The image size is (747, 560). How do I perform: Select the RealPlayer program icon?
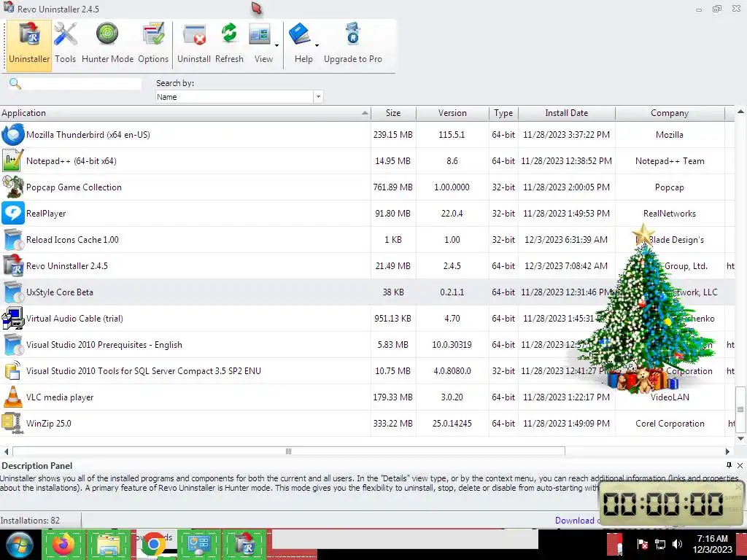point(13,214)
